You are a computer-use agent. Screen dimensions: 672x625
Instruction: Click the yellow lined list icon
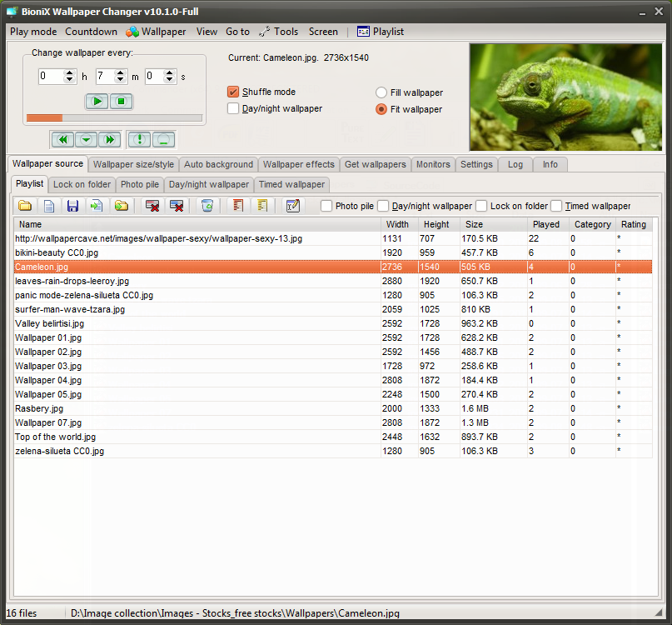click(x=262, y=206)
